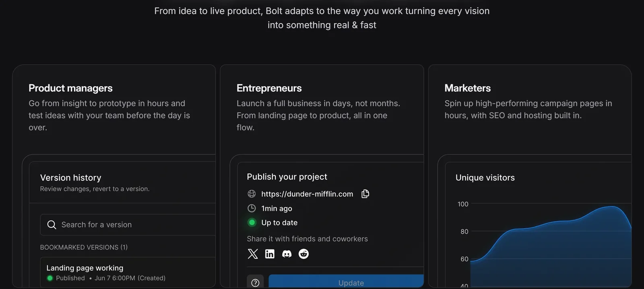This screenshot has height=289, width=644.
Task: Click the Entrepreneurs heading
Action: pyautogui.click(x=269, y=88)
